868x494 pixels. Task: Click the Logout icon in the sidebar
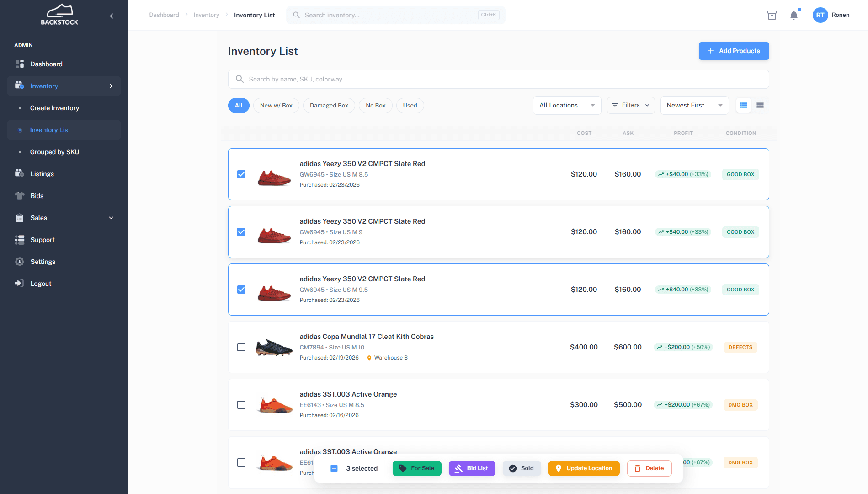20,283
